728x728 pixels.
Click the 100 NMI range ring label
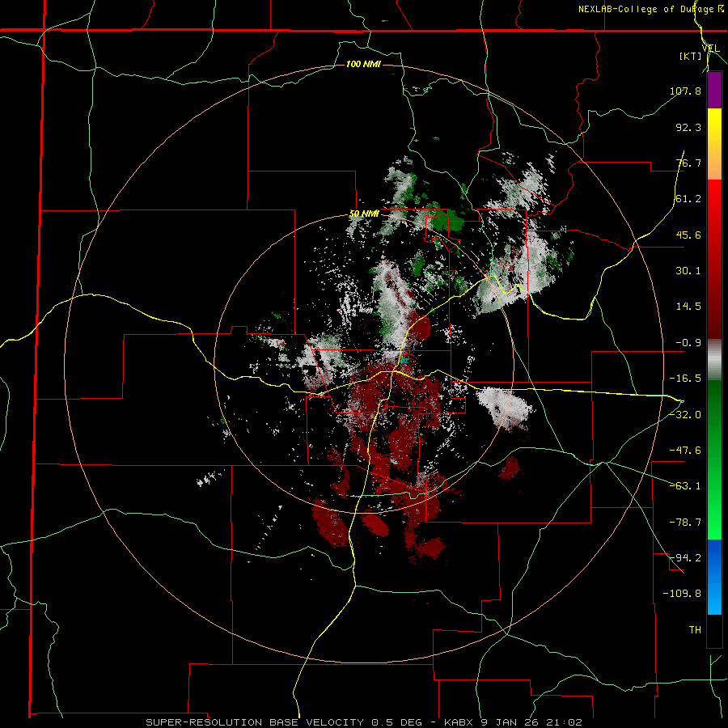coord(363,64)
